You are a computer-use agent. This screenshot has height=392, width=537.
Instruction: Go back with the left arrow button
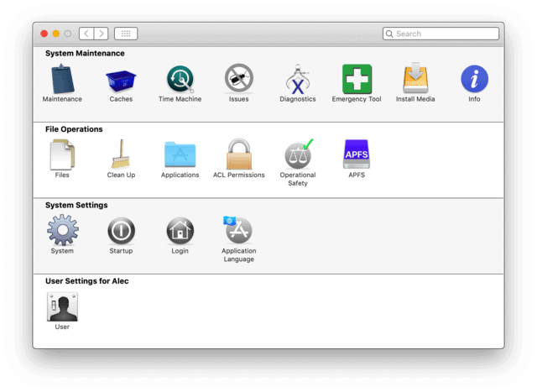86,34
